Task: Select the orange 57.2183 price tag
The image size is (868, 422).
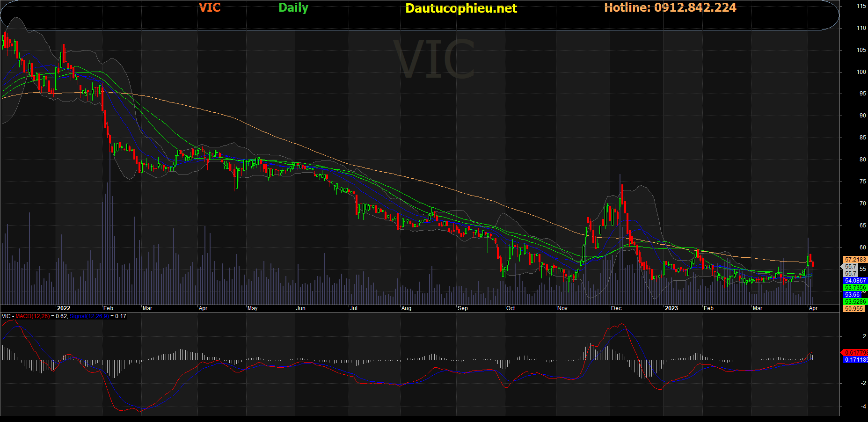Action: [x=855, y=259]
